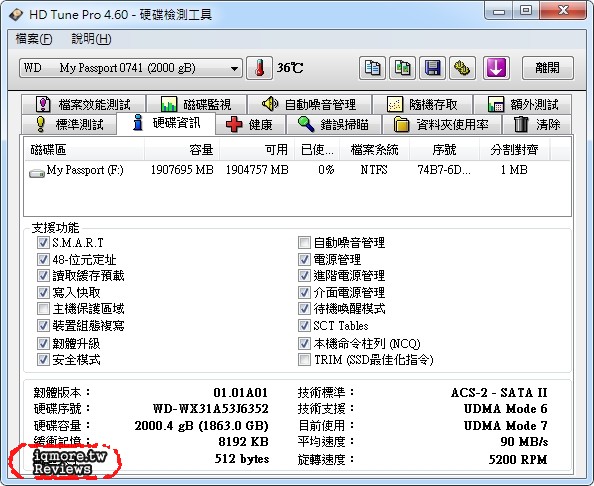
Task: Click the 磁碟區 column header
Action: 84,150
